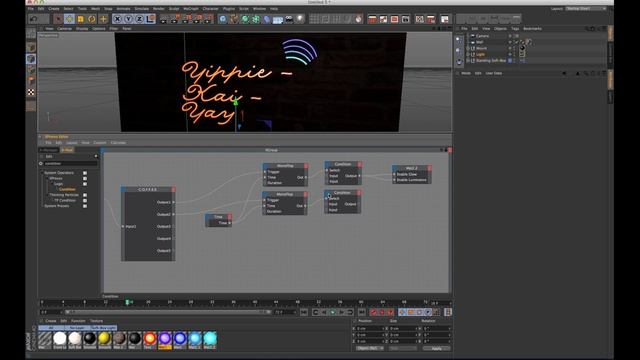640x360 pixels.
Task: Play animation forwards
Action: click(333, 312)
